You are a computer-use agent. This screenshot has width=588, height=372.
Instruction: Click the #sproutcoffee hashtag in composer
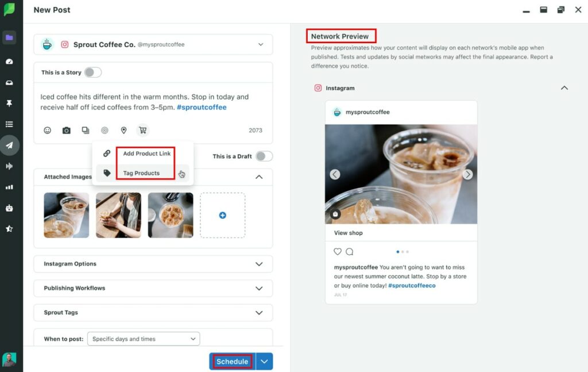click(202, 108)
